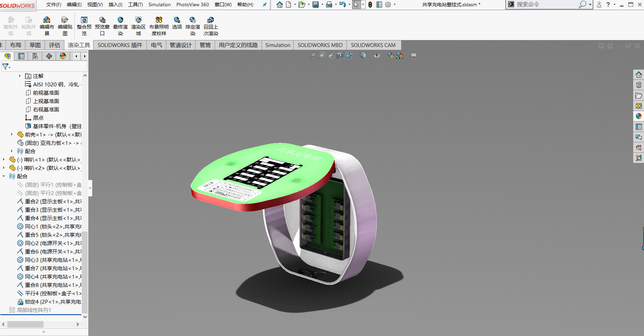
Task: Open the DisplayManager tab
Action: click(63, 56)
